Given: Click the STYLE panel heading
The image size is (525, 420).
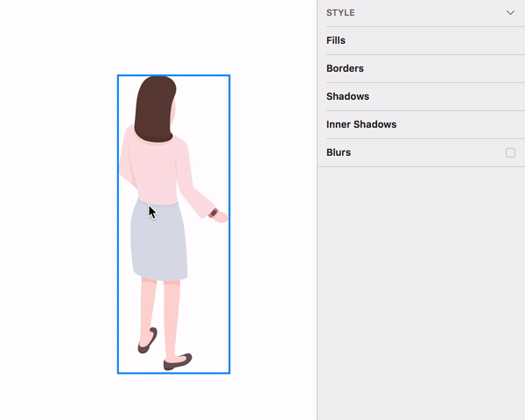Looking at the screenshot, I should pyautogui.click(x=340, y=13).
